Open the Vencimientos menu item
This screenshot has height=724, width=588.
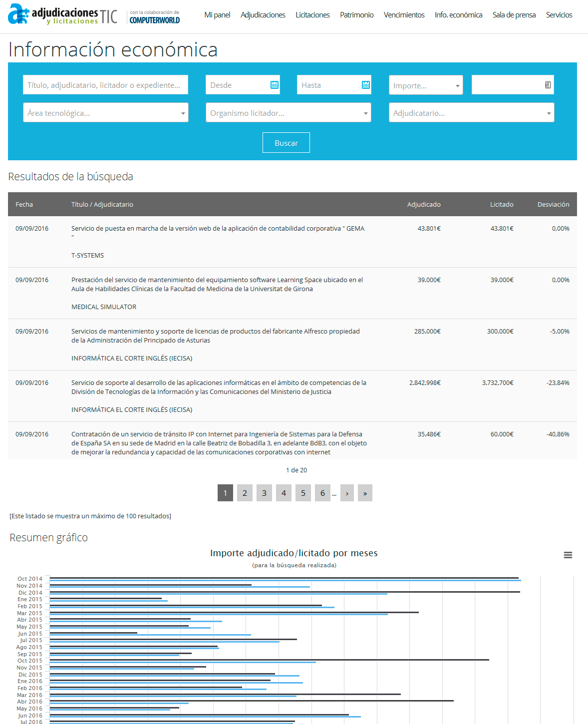tap(404, 15)
